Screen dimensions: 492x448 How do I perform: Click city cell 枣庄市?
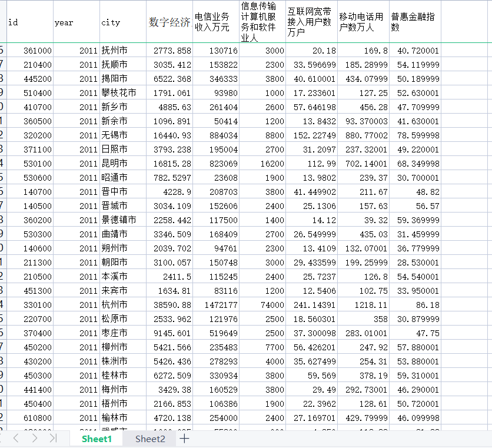point(123,333)
